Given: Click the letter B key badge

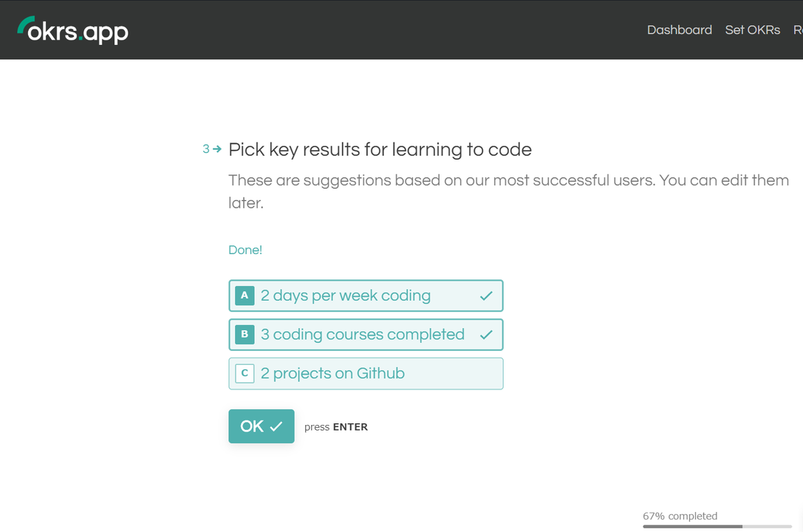Looking at the screenshot, I should click(245, 335).
